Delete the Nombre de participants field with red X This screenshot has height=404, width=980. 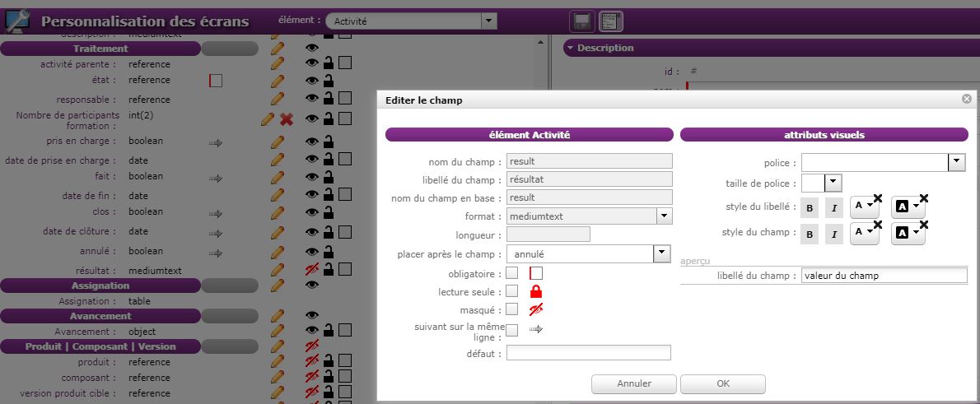[287, 119]
